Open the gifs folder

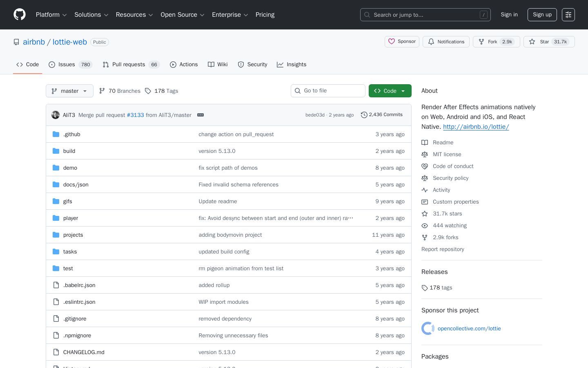(68, 201)
